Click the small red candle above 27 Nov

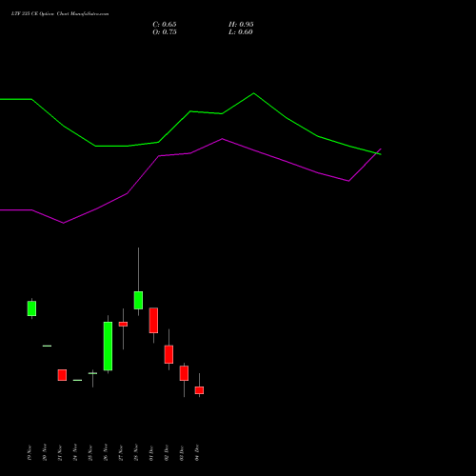pos(123,324)
